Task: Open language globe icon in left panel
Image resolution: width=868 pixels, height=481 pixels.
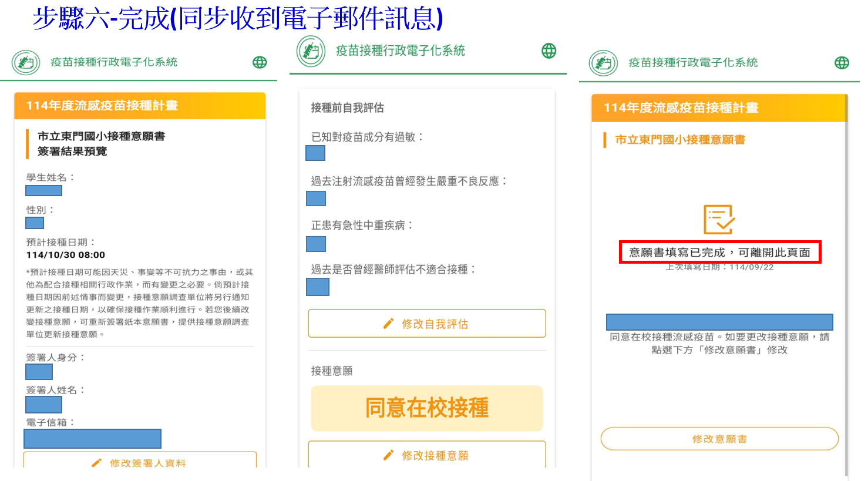Action: pos(260,62)
